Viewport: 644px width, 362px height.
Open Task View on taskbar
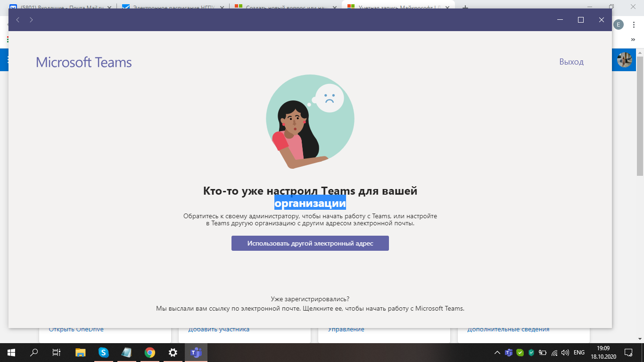pyautogui.click(x=56, y=353)
